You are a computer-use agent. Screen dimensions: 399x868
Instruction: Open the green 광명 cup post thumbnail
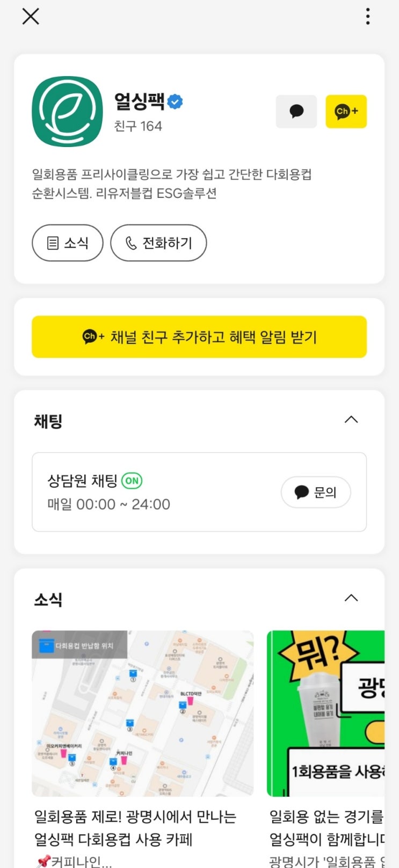pos(326,713)
